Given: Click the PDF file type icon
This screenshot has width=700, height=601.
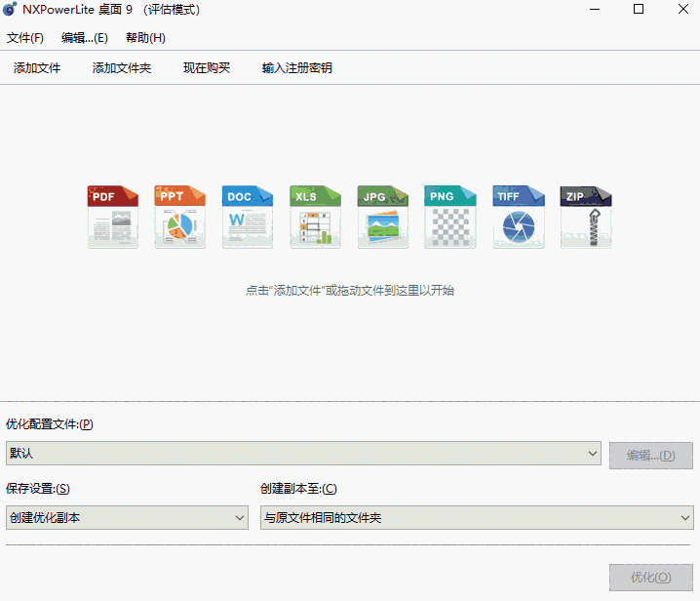Looking at the screenshot, I should (113, 216).
